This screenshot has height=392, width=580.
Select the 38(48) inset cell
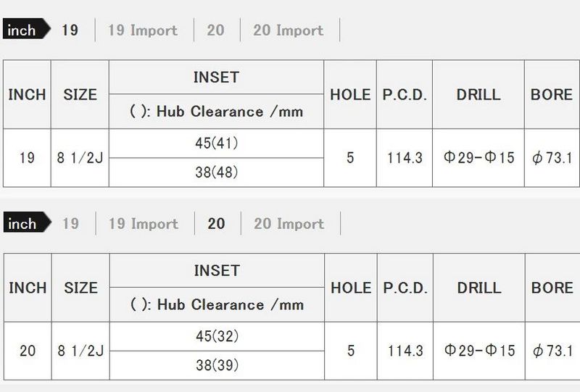point(216,172)
